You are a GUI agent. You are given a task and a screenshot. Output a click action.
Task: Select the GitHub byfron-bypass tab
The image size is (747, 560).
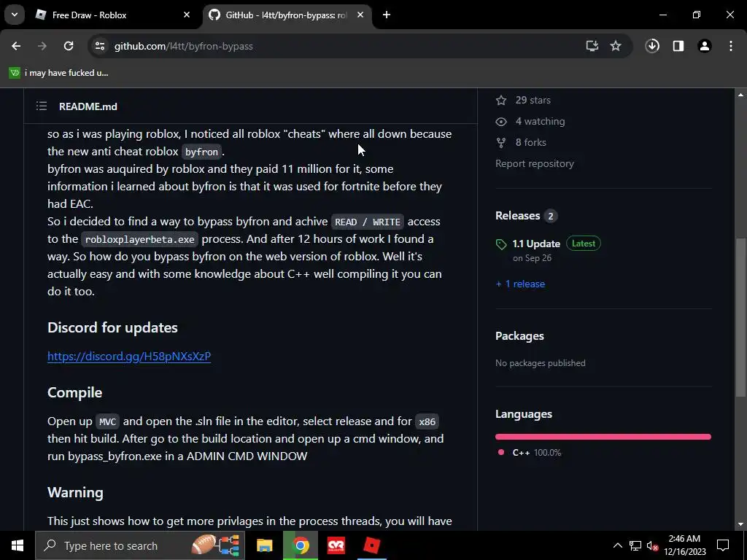[x=286, y=15]
